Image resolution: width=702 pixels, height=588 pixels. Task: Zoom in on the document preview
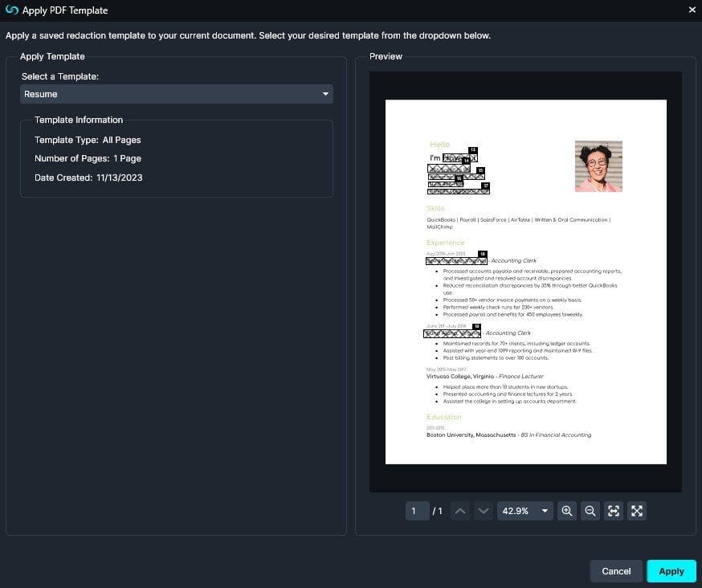pos(567,511)
